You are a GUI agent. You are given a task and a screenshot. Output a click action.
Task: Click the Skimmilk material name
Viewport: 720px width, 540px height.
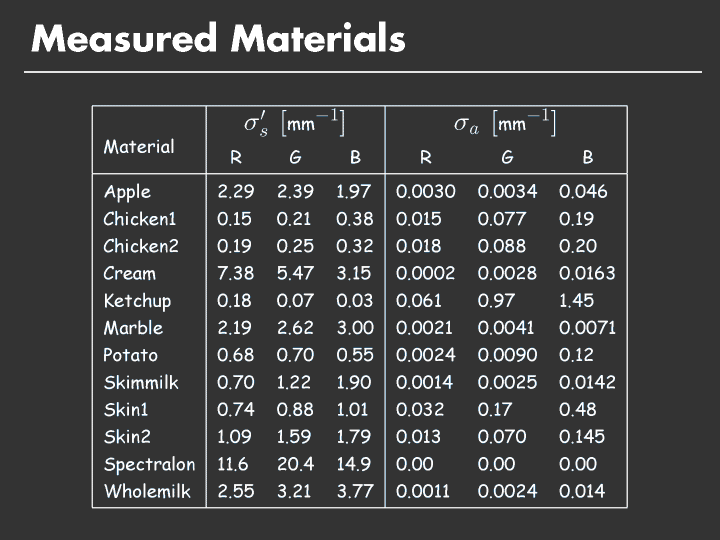141,382
